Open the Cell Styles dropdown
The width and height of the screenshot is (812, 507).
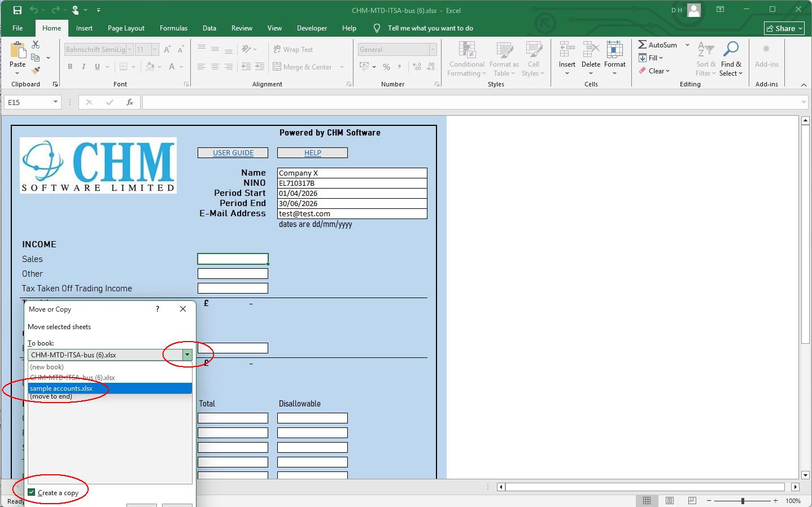click(533, 59)
